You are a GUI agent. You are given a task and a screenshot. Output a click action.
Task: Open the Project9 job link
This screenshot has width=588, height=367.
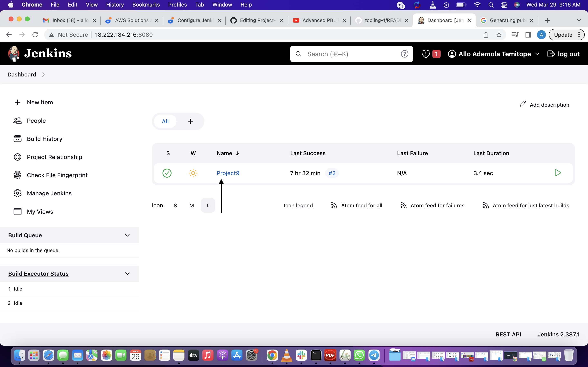(x=228, y=173)
